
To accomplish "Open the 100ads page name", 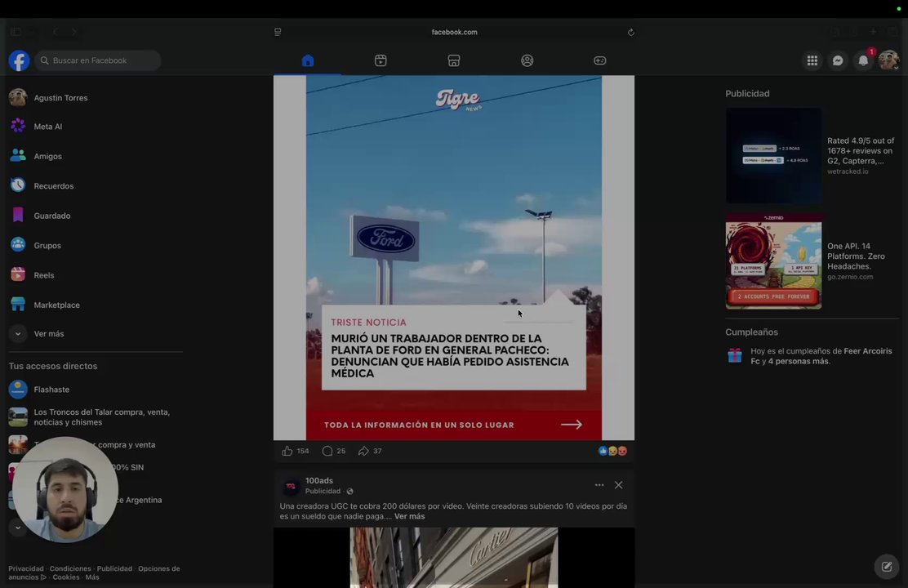I will (x=319, y=480).
